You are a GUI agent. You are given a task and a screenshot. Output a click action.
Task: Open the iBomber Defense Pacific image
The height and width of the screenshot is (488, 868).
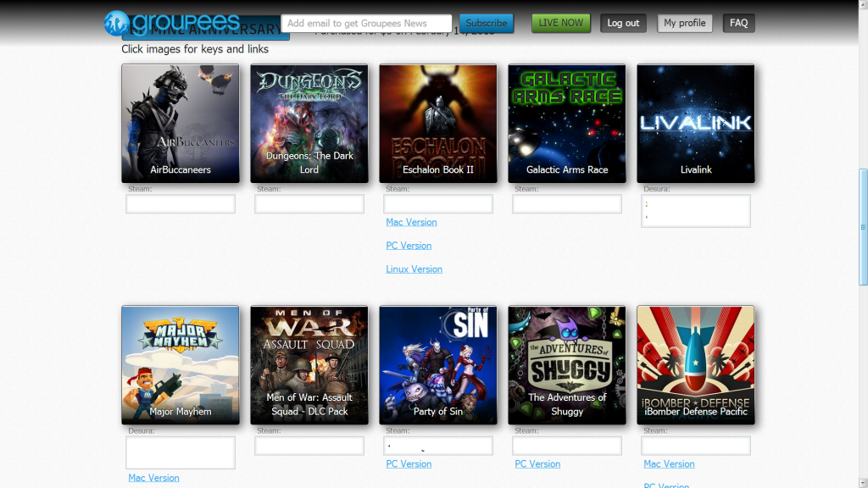tap(696, 365)
